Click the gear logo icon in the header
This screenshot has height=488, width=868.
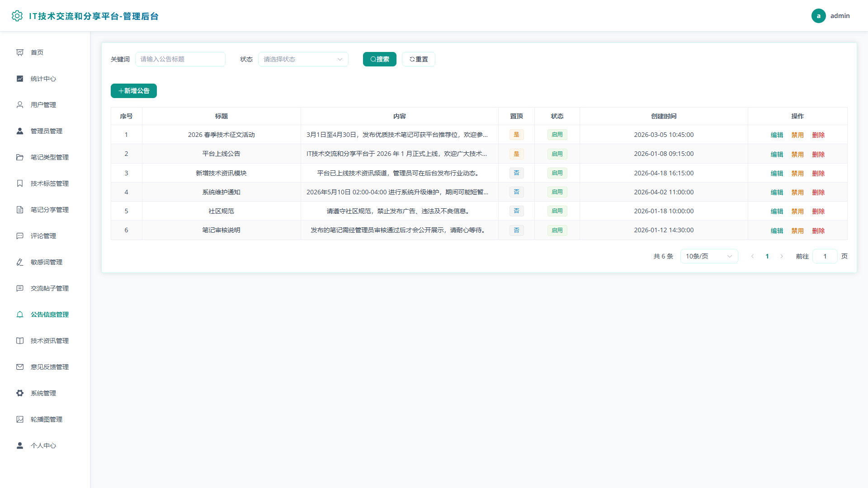point(17,16)
